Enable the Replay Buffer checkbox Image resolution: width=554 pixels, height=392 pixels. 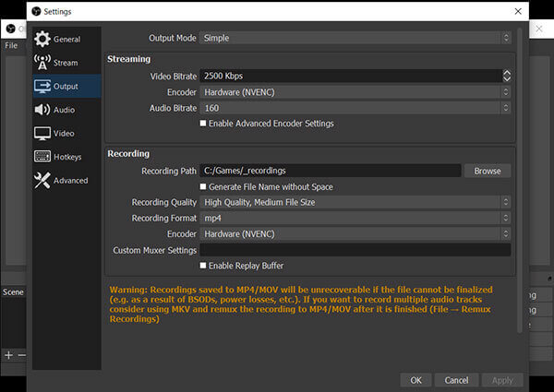203,266
